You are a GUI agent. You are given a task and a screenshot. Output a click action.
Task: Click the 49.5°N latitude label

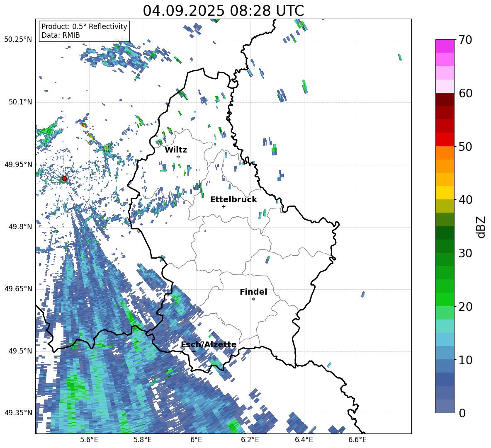point(20,351)
